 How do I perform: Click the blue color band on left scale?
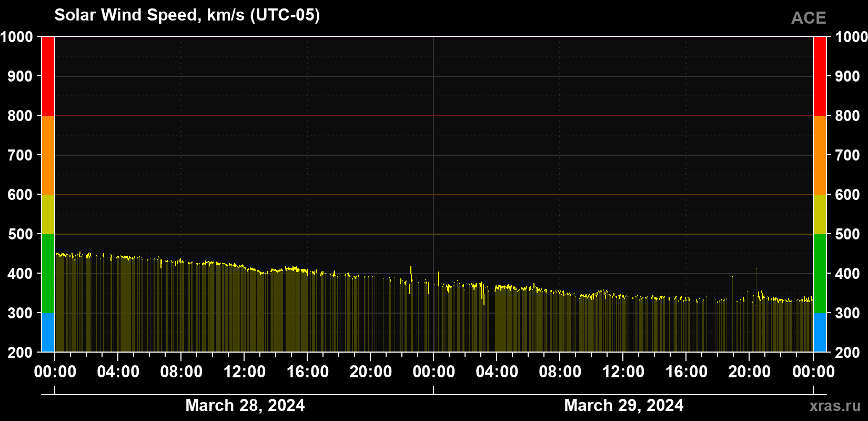point(48,333)
